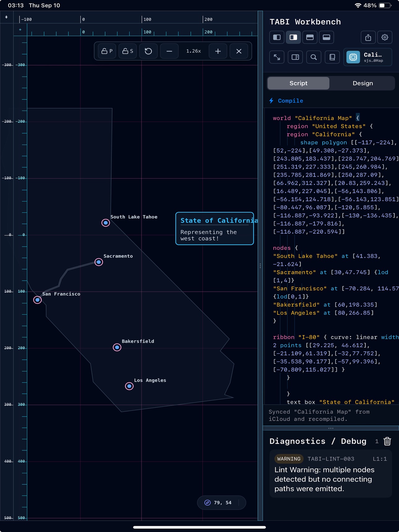Switch to the Script tab

pyautogui.click(x=298, y=83)
